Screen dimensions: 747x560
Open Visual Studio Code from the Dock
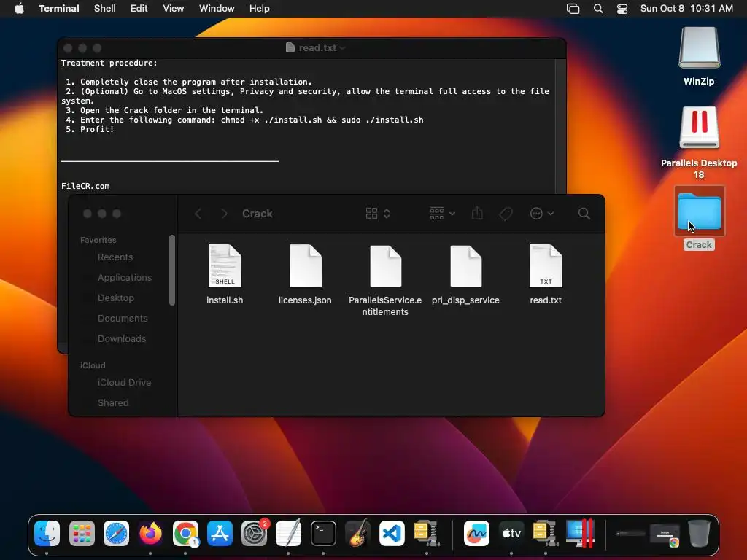392,533
